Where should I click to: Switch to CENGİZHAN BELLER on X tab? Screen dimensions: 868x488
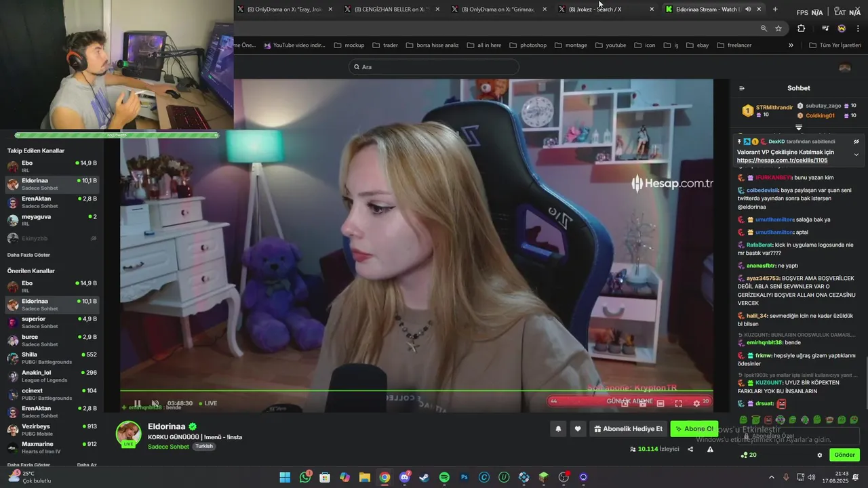click(x=392, y=9)
